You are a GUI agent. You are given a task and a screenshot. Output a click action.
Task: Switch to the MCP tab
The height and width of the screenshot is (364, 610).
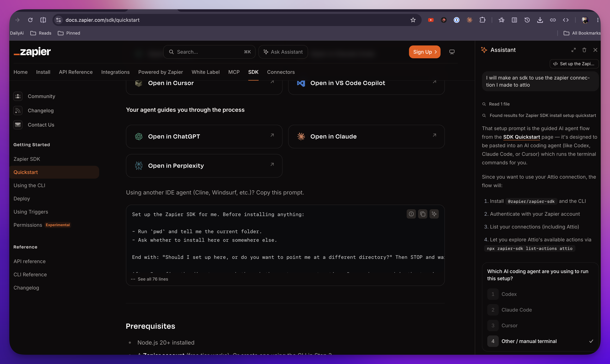[234, 72]
